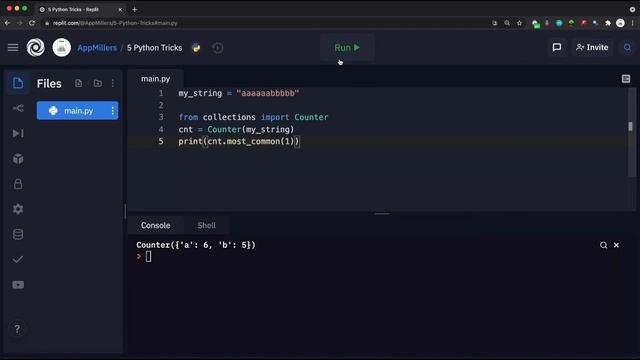640x360 pixels.
Task: Switch to Console tab
Action: click(x=156, y=225)
